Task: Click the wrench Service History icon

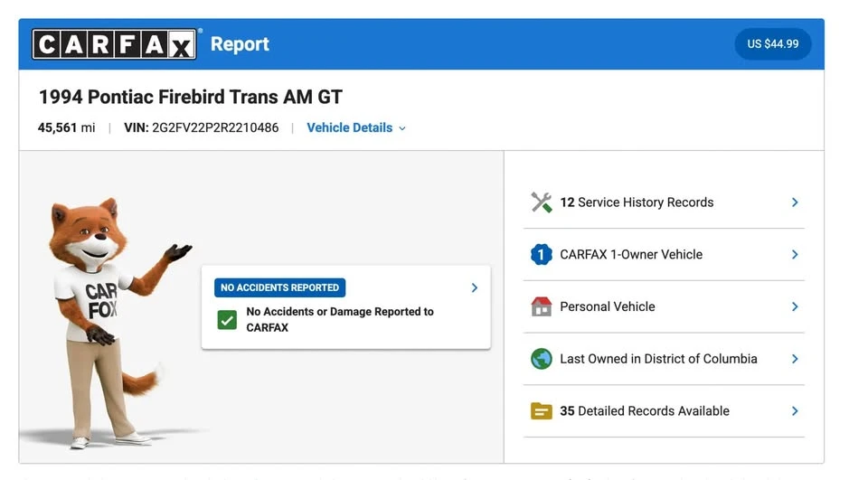Action: pyautogui.click(x=541, y=202)
